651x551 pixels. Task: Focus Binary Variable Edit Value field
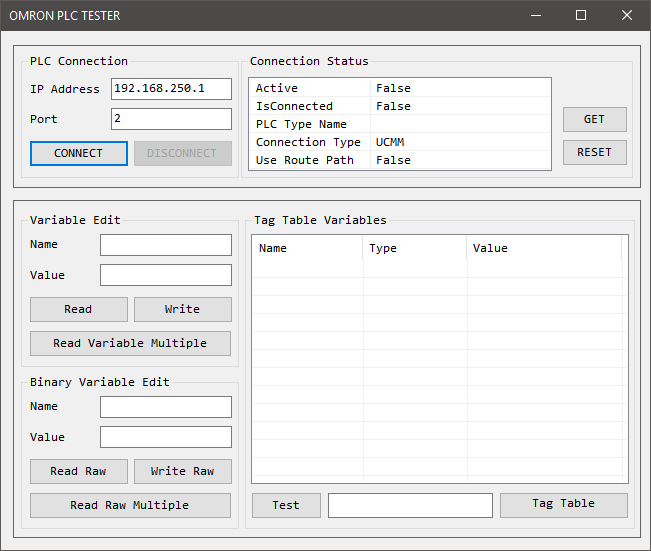166,437
